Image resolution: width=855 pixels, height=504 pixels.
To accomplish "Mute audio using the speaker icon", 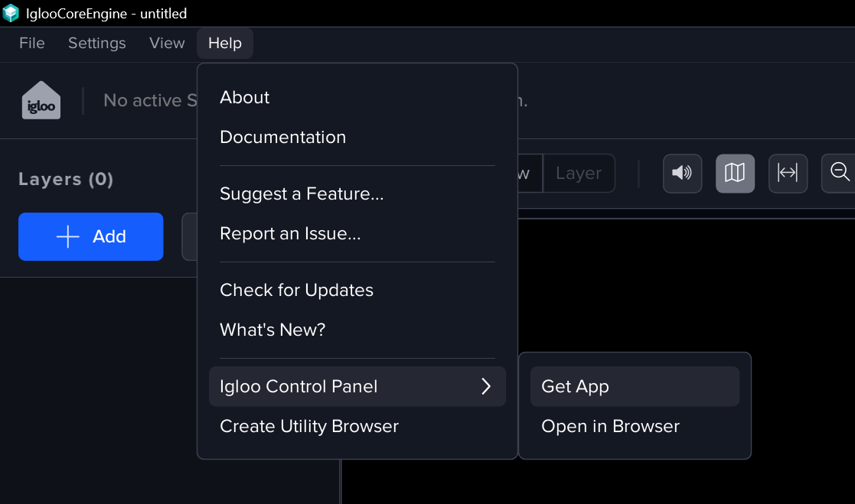I will 682,174.
